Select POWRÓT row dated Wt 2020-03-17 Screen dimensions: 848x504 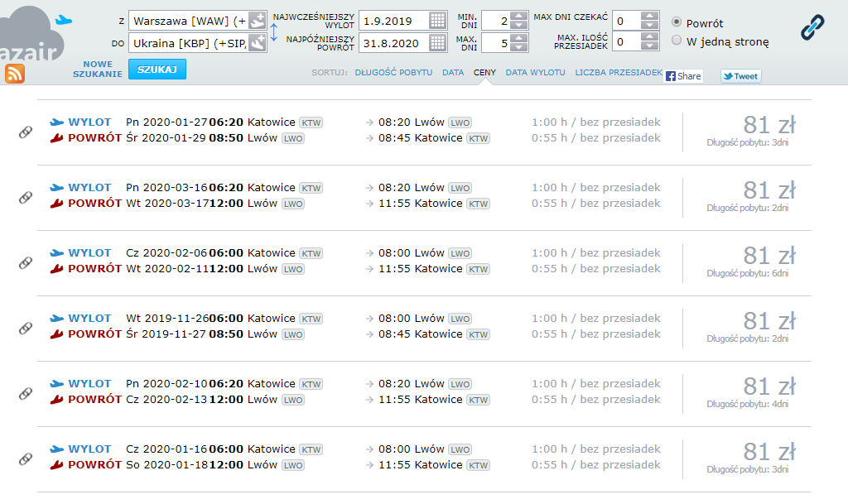pyautogui.click(x=354, y=203)
